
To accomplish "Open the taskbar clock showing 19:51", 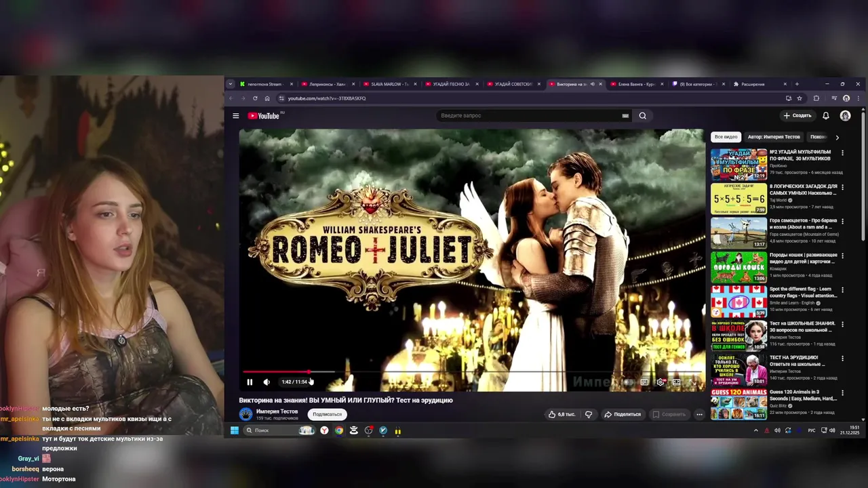I will click(849, 430).
